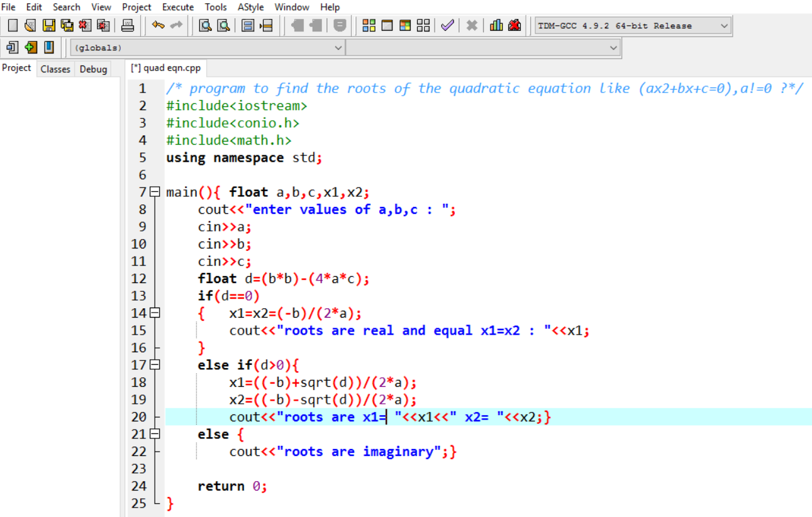Switch to the Debug sidebar tab
Screen dimensions: 812x517
93,69
